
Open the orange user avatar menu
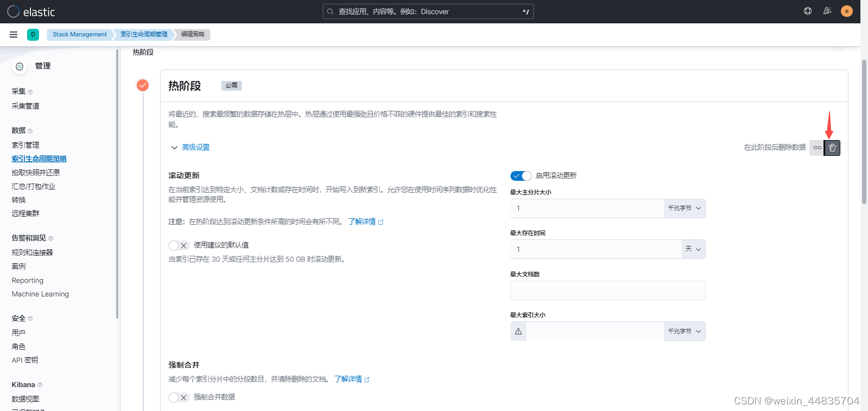tap(847, 11)
